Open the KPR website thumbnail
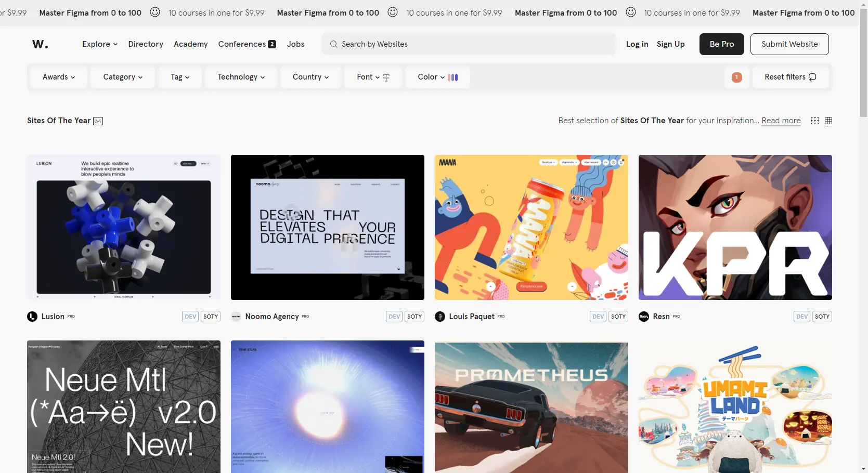Viewport: 868px width, 473px height. (735, 227)
